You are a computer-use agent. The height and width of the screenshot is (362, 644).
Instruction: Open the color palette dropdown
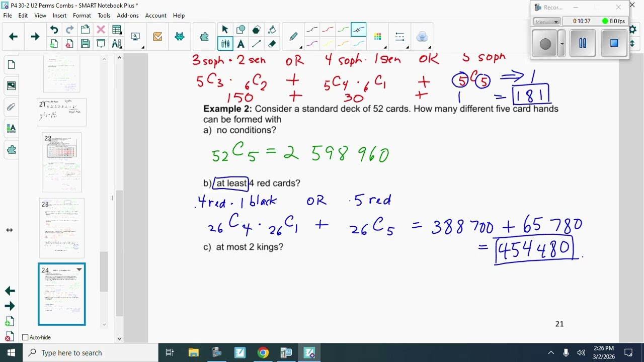[x=378, y=37]
